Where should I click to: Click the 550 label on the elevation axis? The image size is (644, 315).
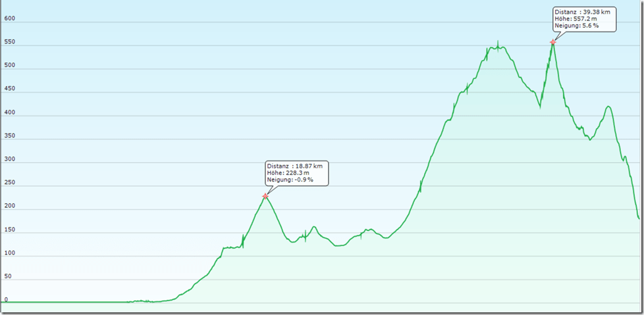(10, 43)
